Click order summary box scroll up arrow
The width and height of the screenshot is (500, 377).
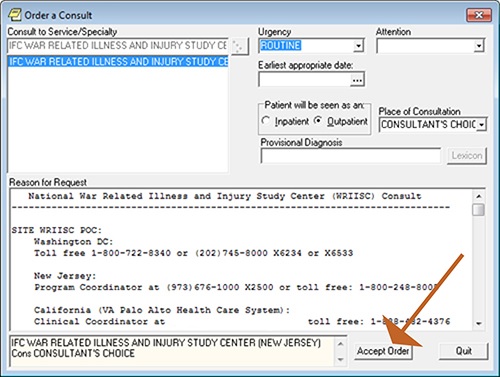340,344
